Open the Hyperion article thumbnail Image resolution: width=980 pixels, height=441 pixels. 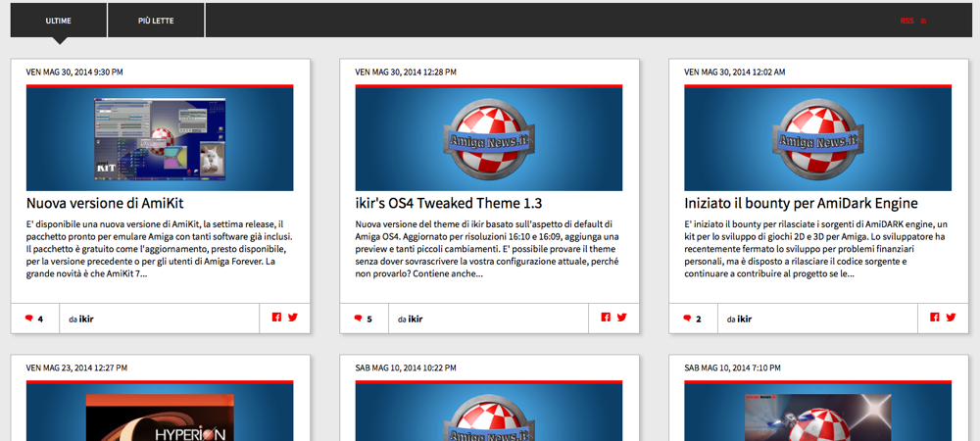pos(160,411)
